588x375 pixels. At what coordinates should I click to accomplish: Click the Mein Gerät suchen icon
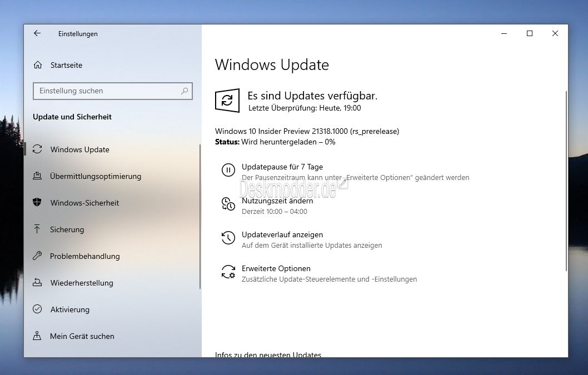pos(37,336)
